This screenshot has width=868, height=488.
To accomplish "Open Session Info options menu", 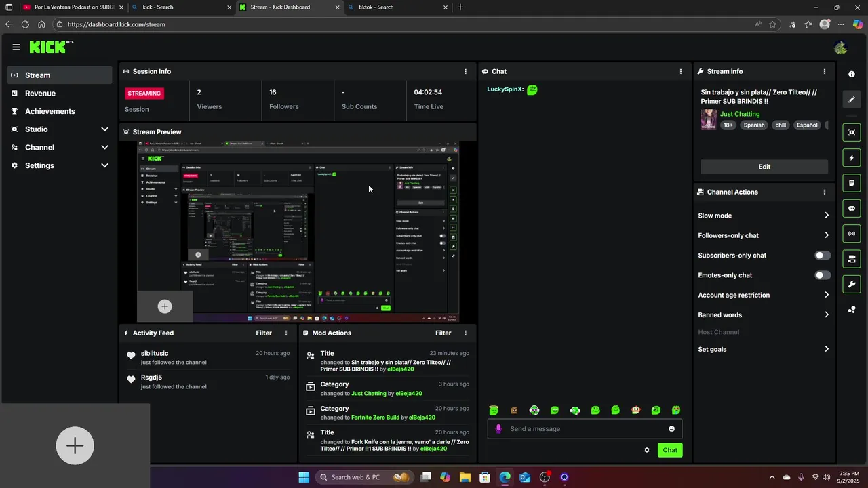I will pos(465,71).
